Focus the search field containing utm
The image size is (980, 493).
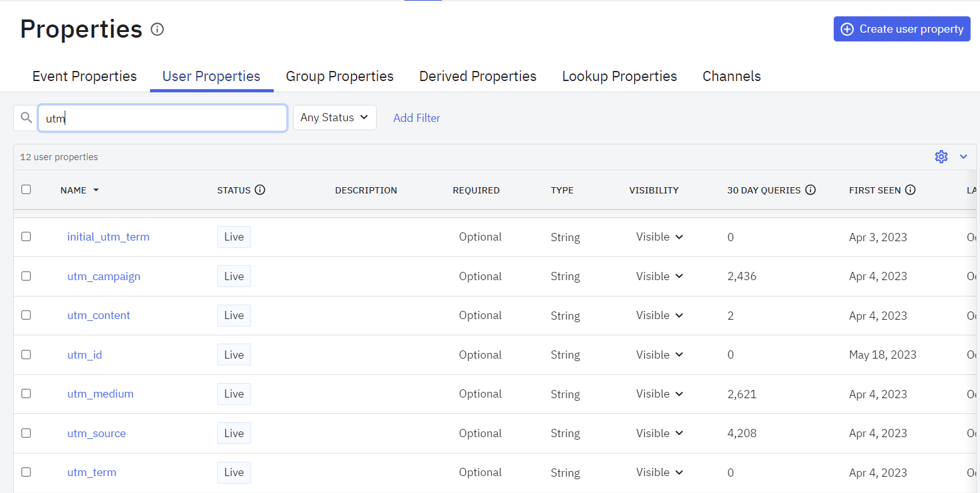coord(163,118)
